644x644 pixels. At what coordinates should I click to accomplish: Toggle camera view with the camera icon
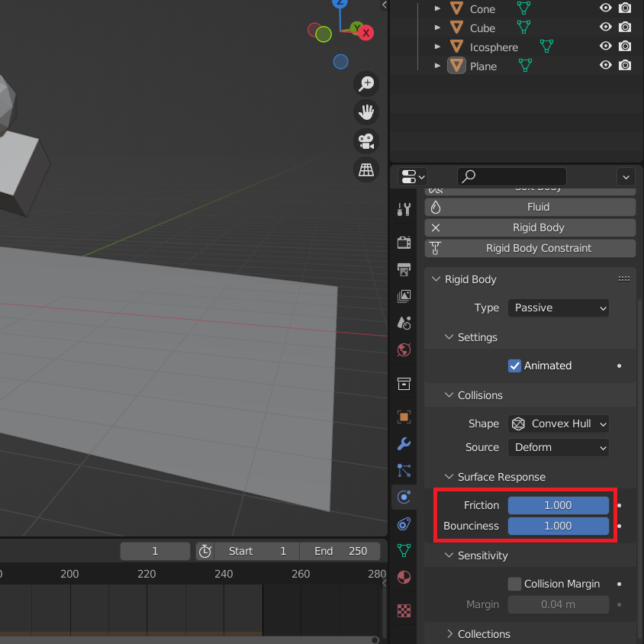(367, 141)
